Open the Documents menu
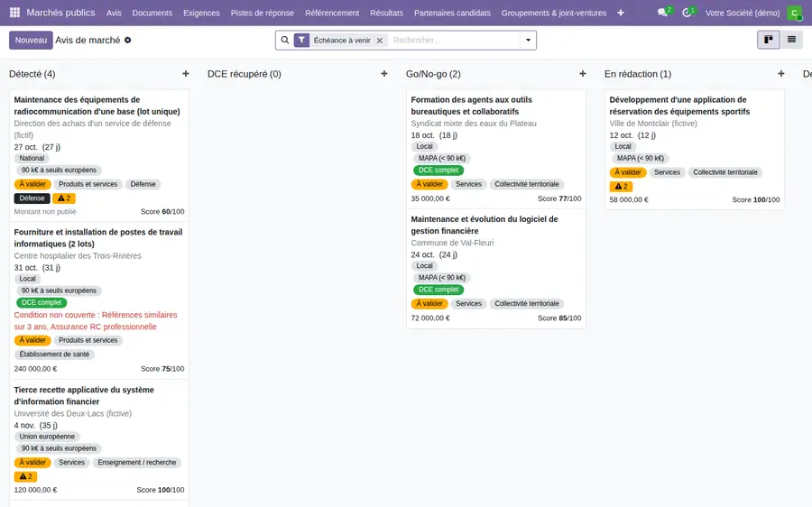The height and width of the screenshot is (507, 812). (x=152, y=13)
